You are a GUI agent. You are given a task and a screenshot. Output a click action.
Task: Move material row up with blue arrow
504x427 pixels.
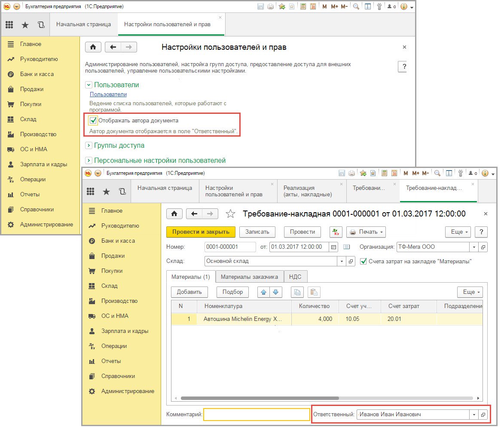point(264,292)
